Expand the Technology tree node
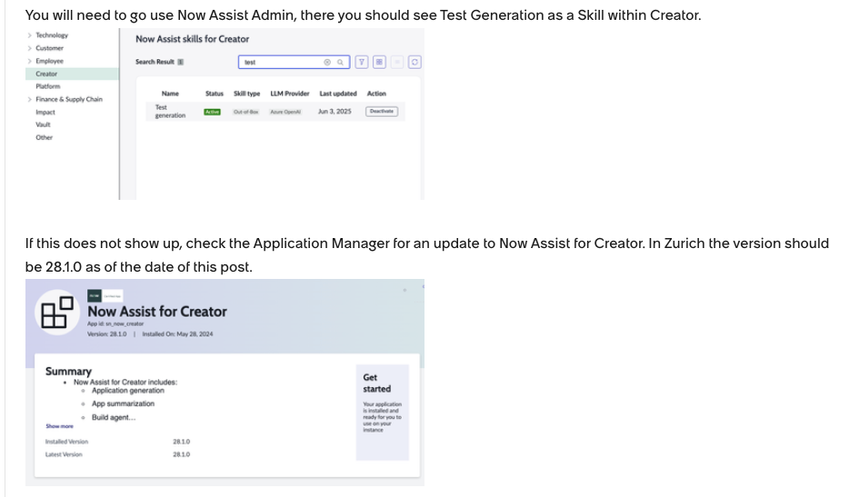The image size is (859, 497). 30,35
